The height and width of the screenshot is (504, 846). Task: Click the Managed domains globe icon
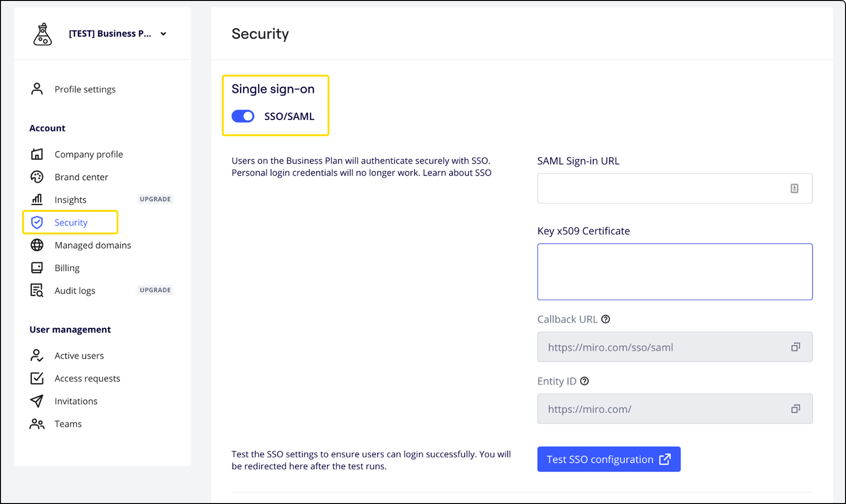pos(37,245)
